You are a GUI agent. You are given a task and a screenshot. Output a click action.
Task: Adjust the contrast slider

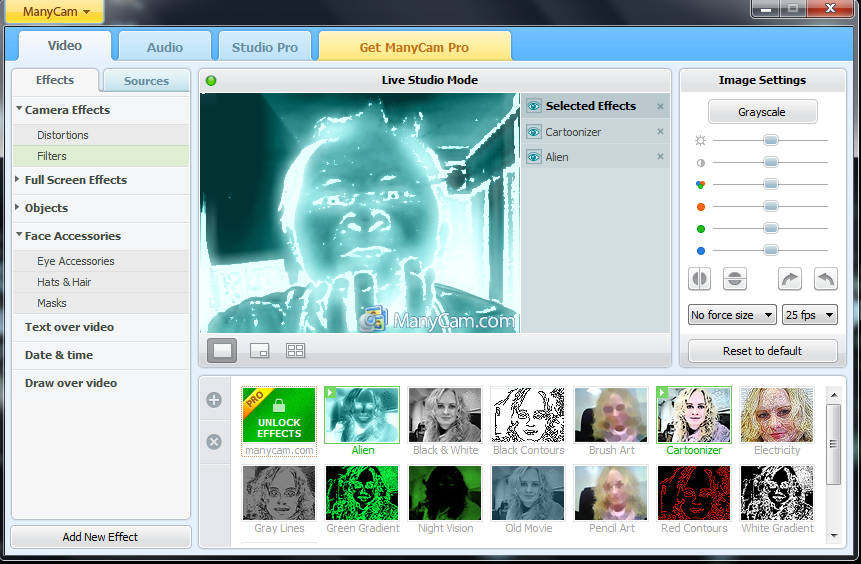click(770, 163)
